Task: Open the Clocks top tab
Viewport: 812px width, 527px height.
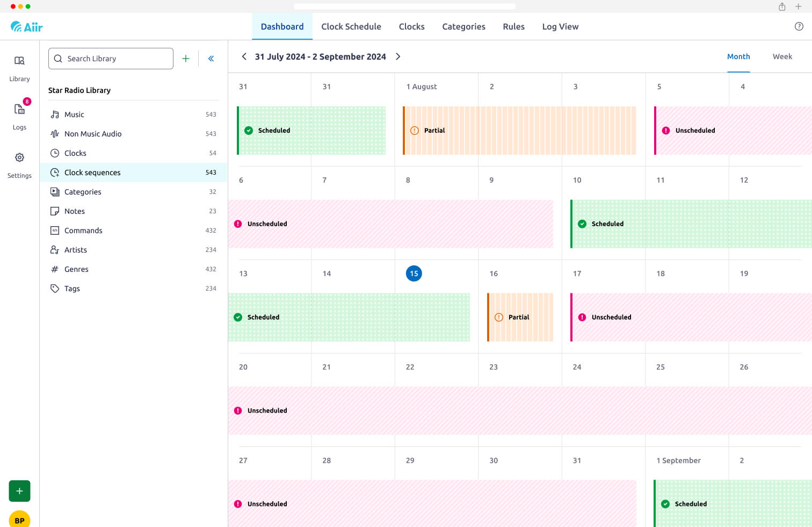Action: (x=411, y=26)
